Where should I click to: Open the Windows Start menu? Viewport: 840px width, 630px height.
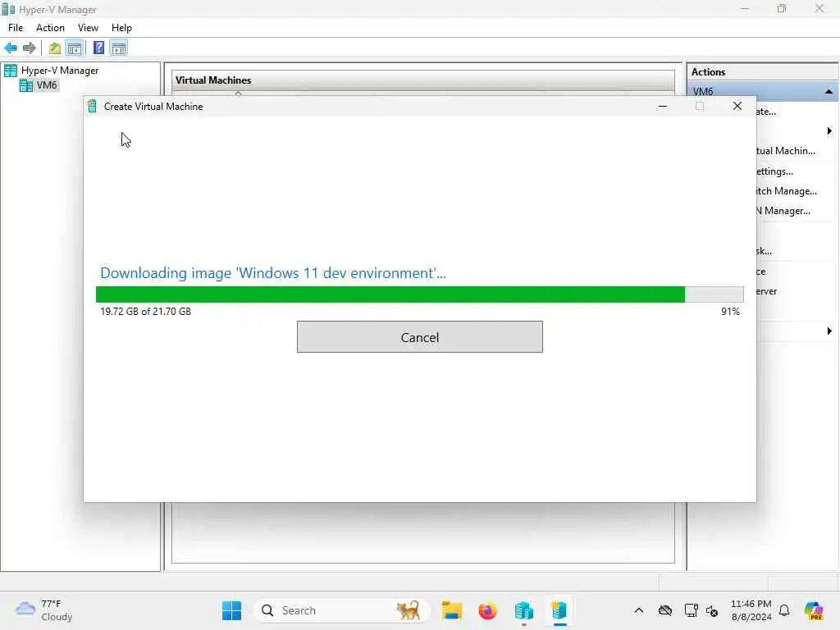pyautogui.click(x=231, y=610)
